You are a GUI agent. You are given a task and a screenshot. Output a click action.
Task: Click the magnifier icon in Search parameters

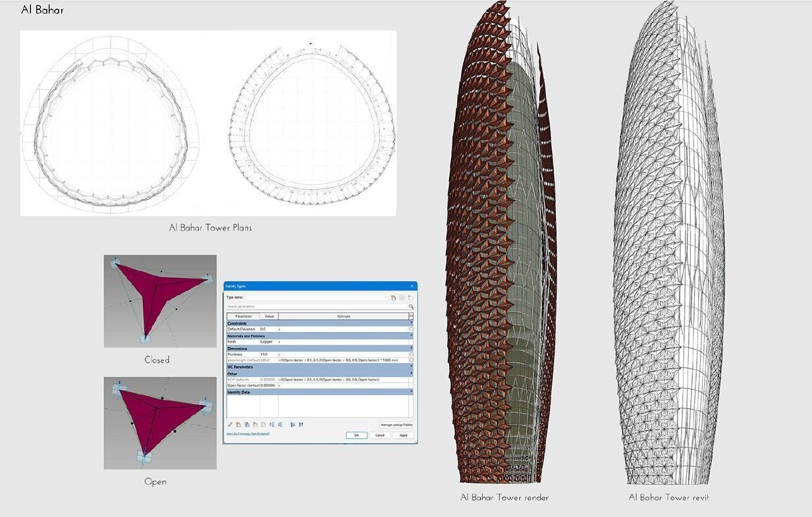click(411, 307)
